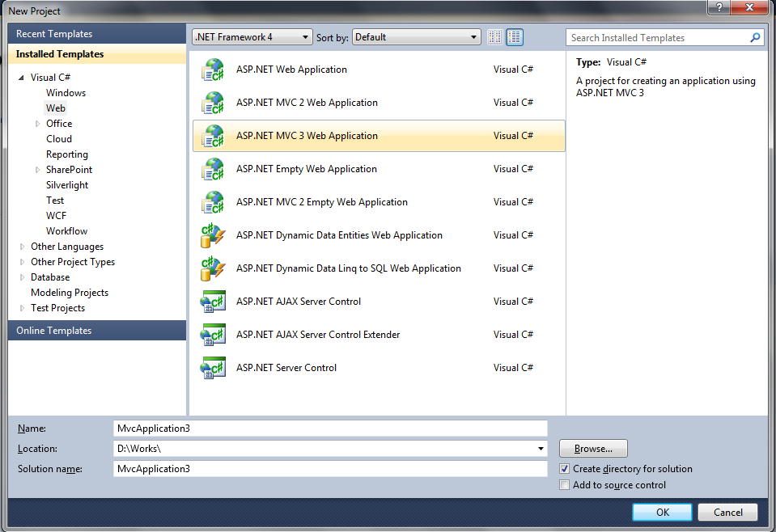Enable Add to source control checkbox
776x532 pixels.
(564, 485)
